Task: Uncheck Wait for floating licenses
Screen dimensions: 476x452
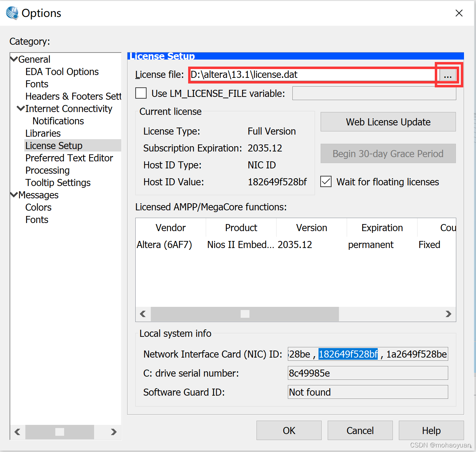Action: tap(326, 182)
